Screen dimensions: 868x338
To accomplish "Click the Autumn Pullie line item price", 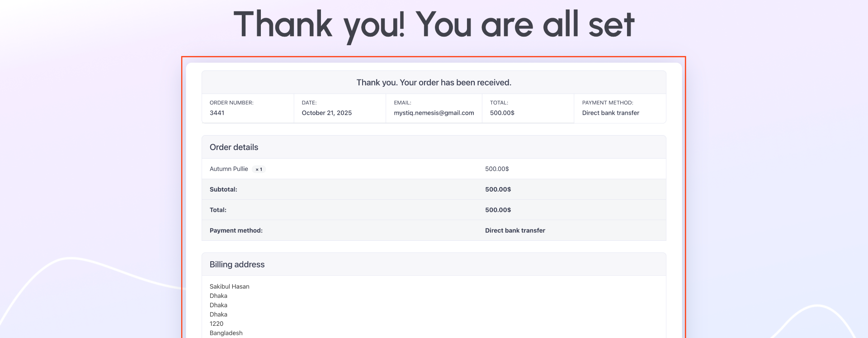I will pyautogui.click(x=497, y=169).
